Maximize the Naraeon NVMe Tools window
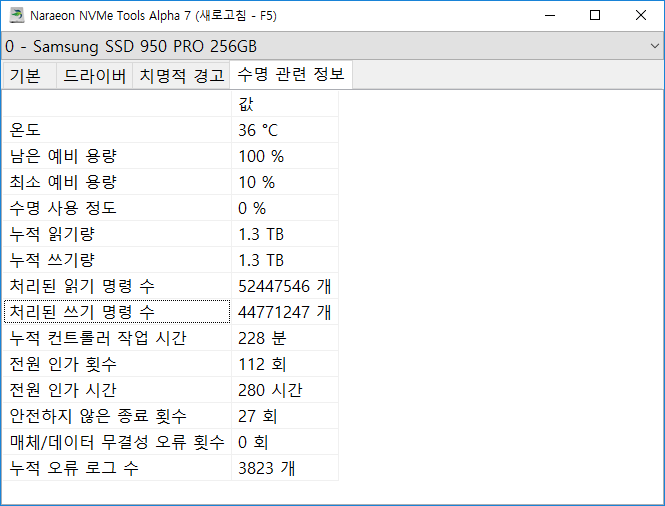Viewport: 665px width, 506px height. point(595,15)
